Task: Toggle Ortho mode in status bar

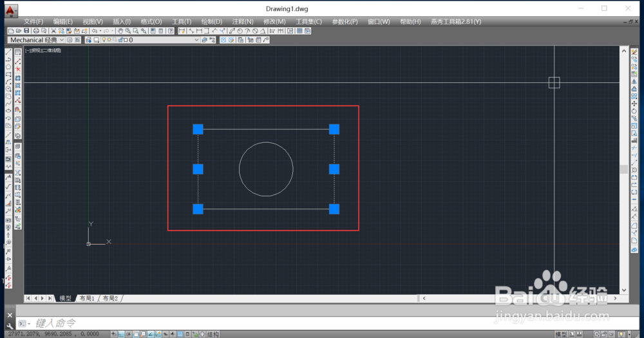Action: point(121,334)
